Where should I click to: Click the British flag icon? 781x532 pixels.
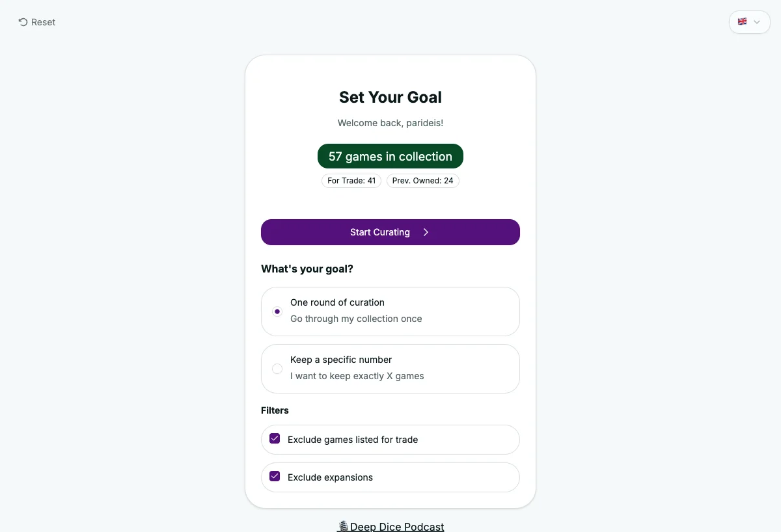coord(742,21)
